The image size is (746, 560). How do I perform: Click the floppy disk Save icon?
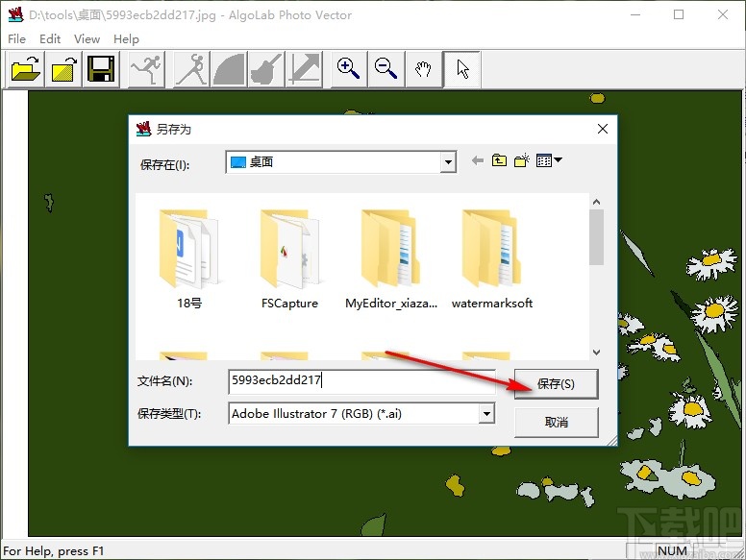(101, 69)
